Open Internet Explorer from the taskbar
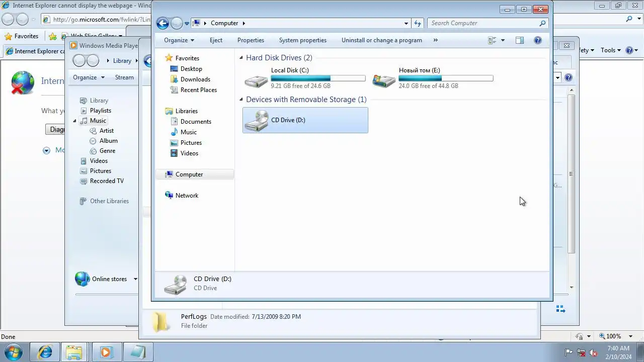This screenshot has height=362, width=644. (45, 352)
